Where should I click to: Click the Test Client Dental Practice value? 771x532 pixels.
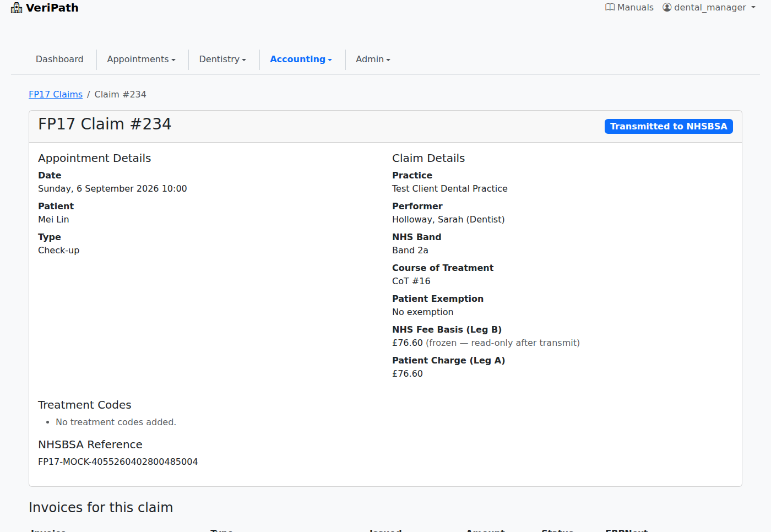tap(450, 188)
